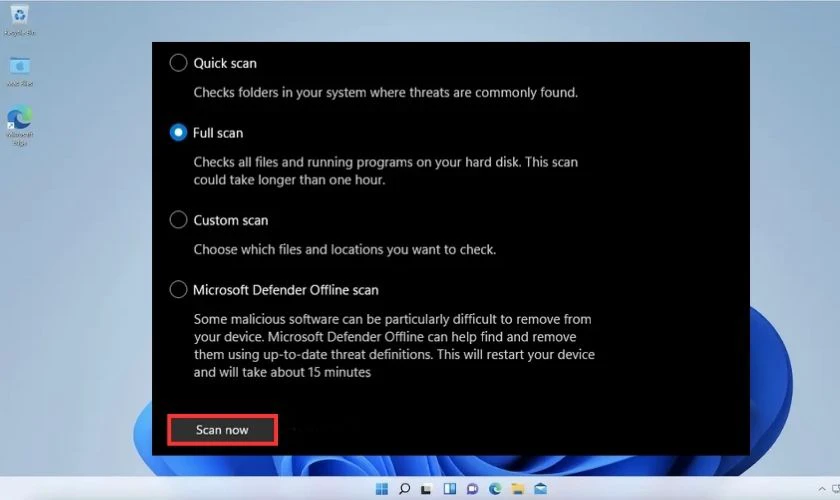The height and width of the screenshot is (500, 840).
Task: Click 'Checks all files and running programs' text
Action: (x=386, y=170)
